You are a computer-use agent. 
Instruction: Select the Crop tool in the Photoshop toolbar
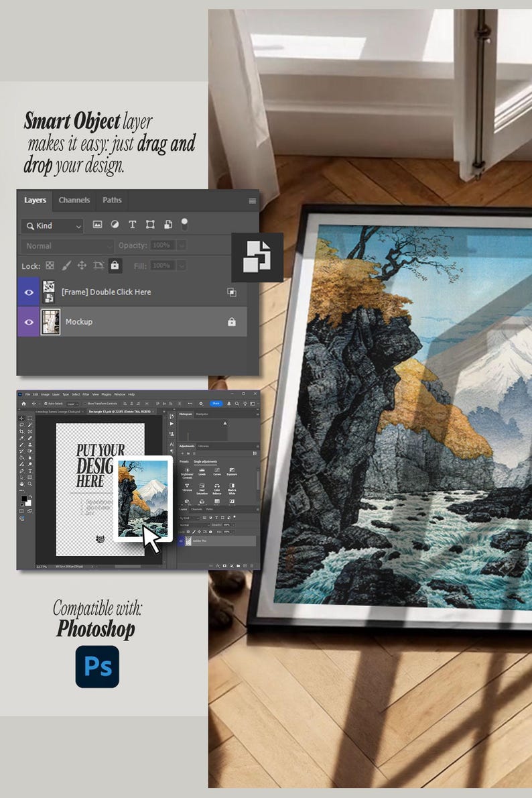point(21,432)
